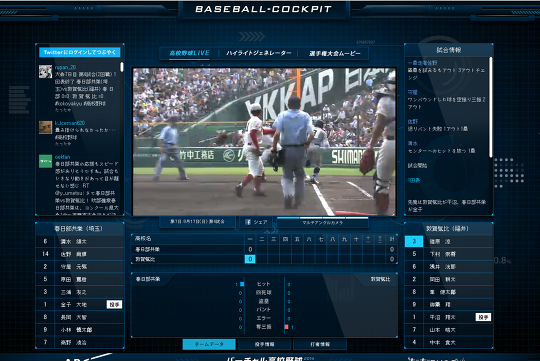The height and width of the screenshot is (361, 540).
Task: Select player number 5 下村 in 敦賀気比 lineup
Action: (448, 254)
